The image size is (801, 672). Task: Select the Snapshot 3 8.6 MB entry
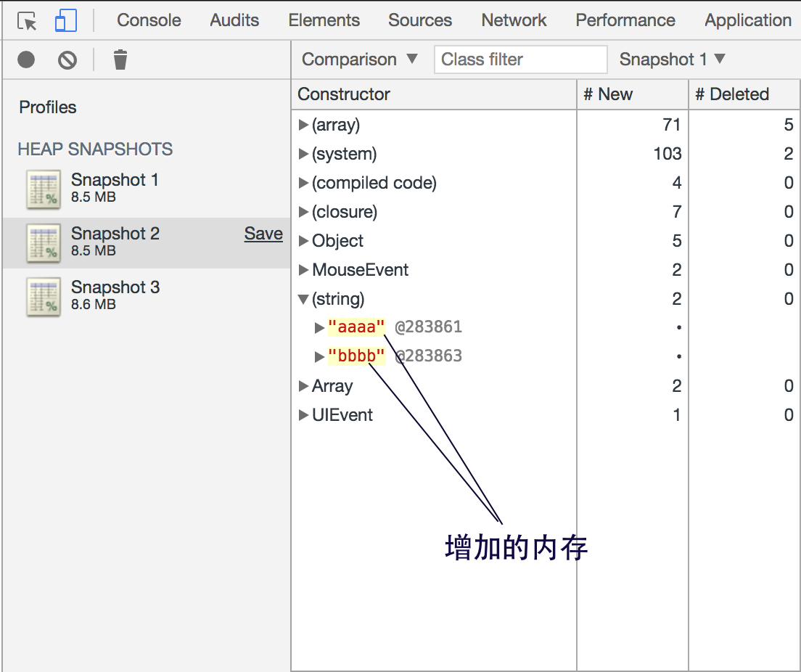(x=147, y=295)
